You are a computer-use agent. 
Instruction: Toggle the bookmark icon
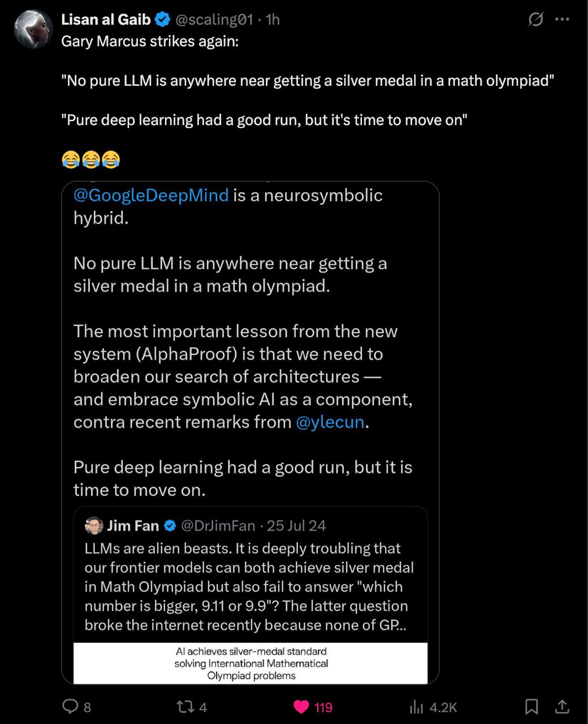click(531, 706)
